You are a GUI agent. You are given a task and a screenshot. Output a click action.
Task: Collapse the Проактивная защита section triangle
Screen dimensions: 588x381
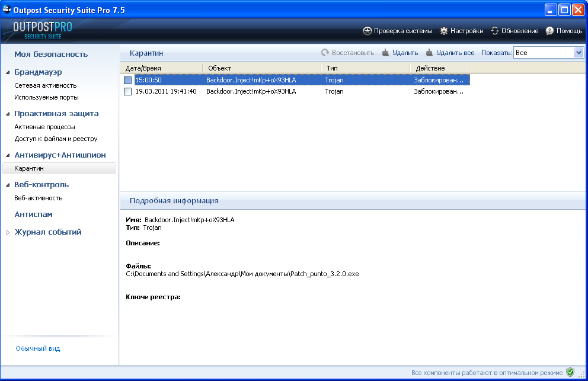[x=8, y=114]
